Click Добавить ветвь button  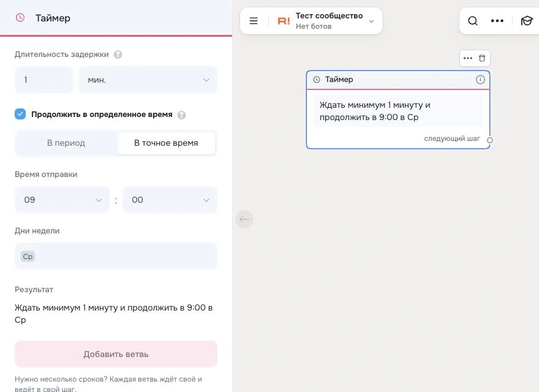click(x=116, y=354)
